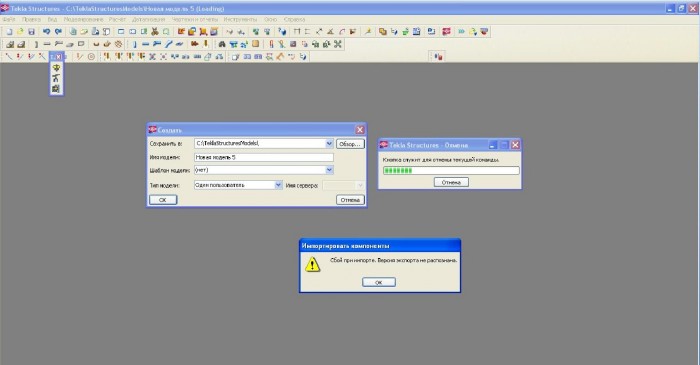Open the Файл menu
Viewport: 700px width, 365px height.
tap(9, 20)
